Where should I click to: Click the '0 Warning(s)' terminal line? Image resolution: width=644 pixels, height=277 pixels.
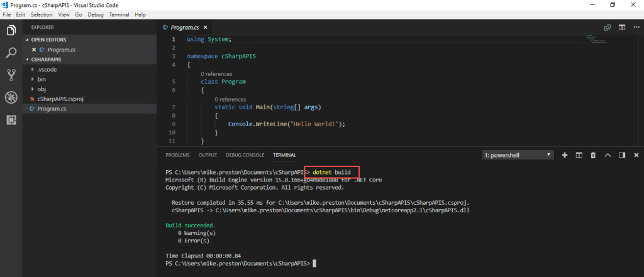tap(197, 233)
